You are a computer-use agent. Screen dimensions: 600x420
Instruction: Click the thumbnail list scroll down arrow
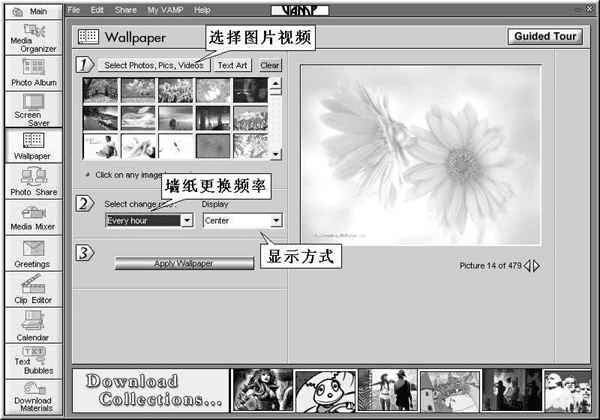coord(276,154)
